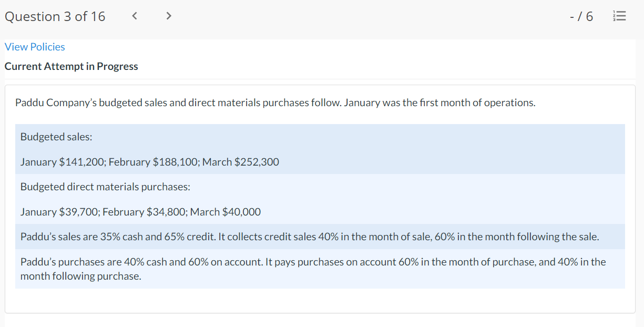Click the Paddu Company intro sentence
The image size is (644, 327).
point(275,103)
